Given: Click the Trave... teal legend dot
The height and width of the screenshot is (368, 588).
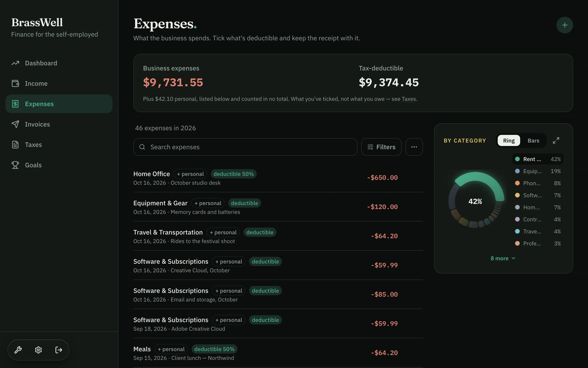Looking at the screenshot, I should 517,232.
